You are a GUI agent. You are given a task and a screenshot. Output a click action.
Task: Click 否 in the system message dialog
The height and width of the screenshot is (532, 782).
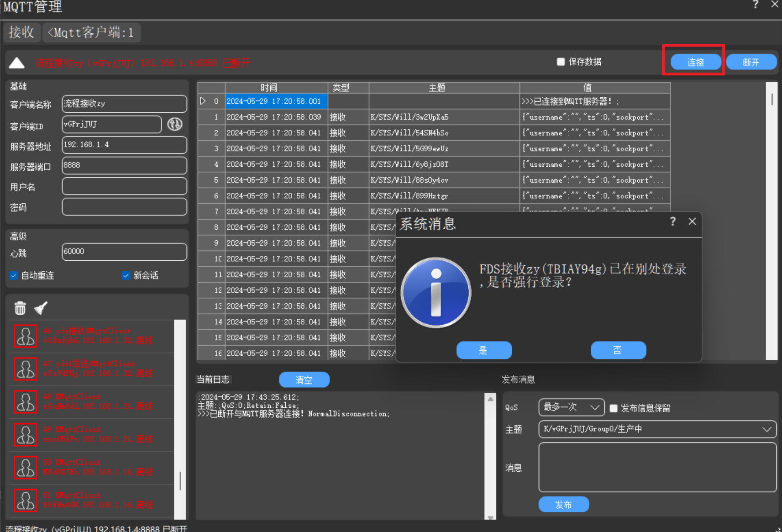click(618, 350)
